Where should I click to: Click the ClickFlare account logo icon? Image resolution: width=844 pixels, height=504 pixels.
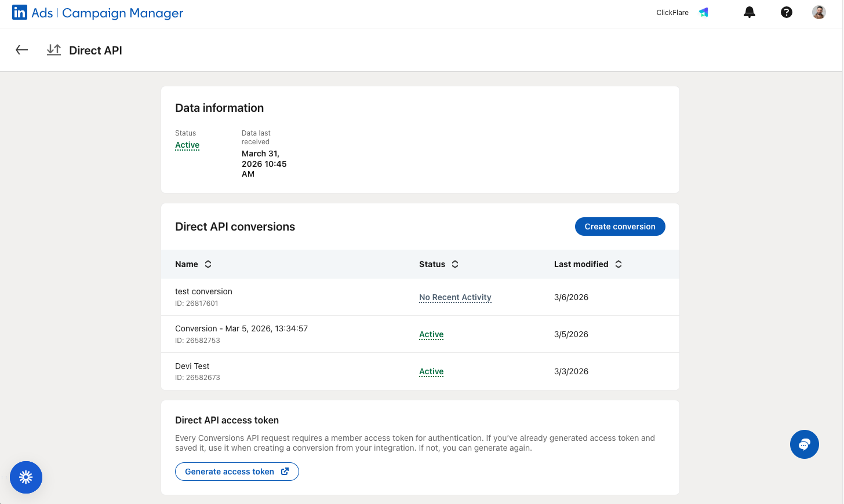[704, 13]
